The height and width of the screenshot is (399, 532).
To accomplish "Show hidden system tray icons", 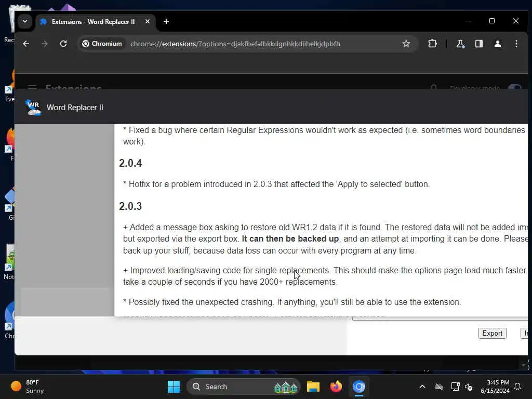I will point(422,387).
